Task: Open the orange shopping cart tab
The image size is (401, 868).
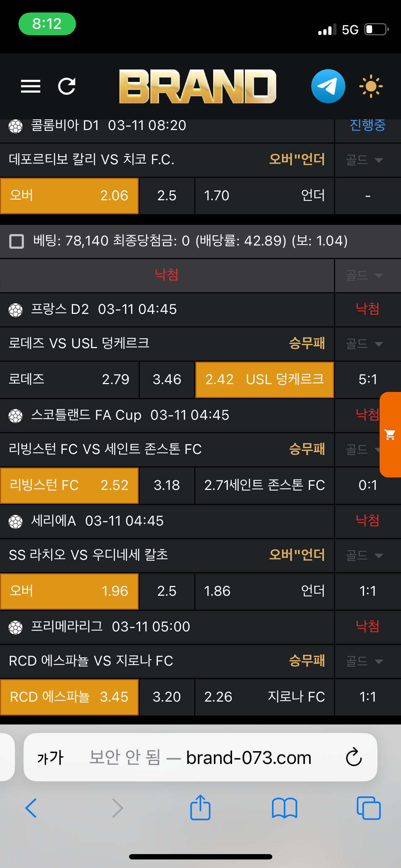Action: [390, 435]
